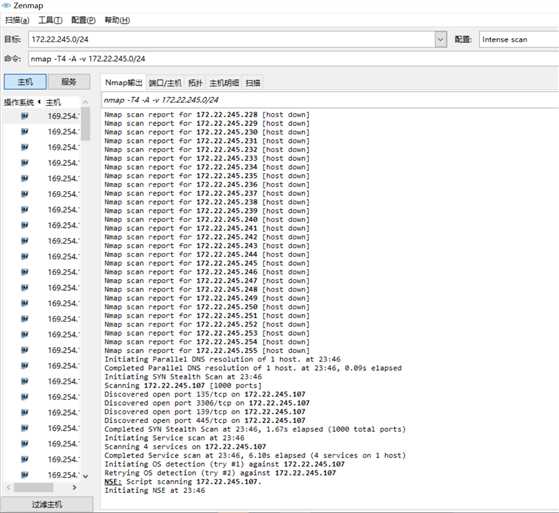Click 'Discovered open port 135/tcp' line
The image size is (559, 513).
[x=205, y=394]
